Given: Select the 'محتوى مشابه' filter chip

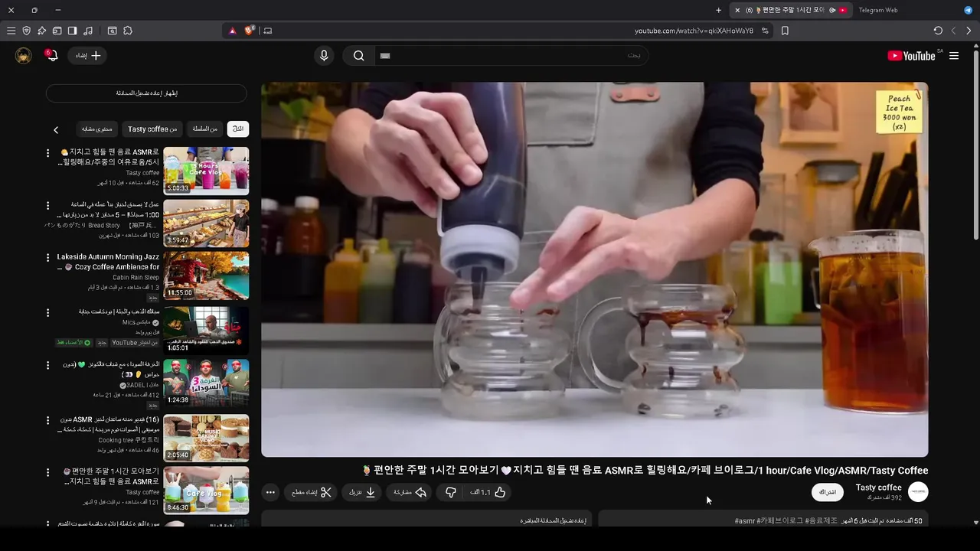Looking at the screenshot, I should coord(97,129).
